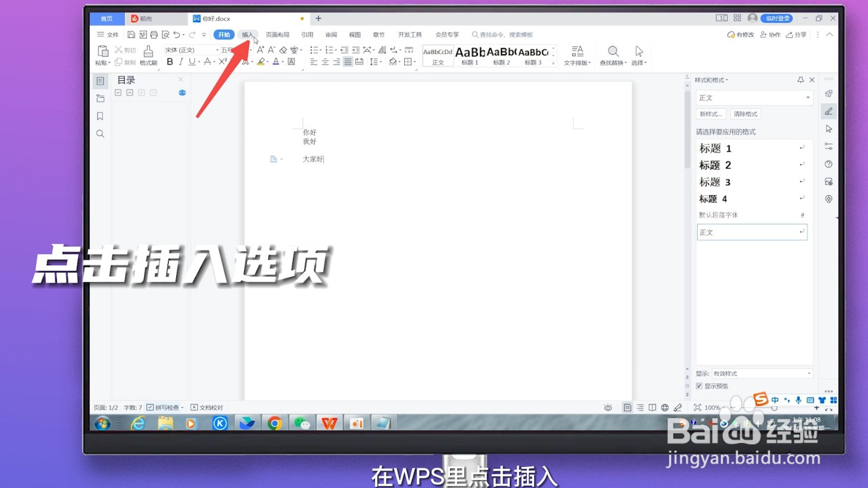Underline the selected text

[192, 62]
